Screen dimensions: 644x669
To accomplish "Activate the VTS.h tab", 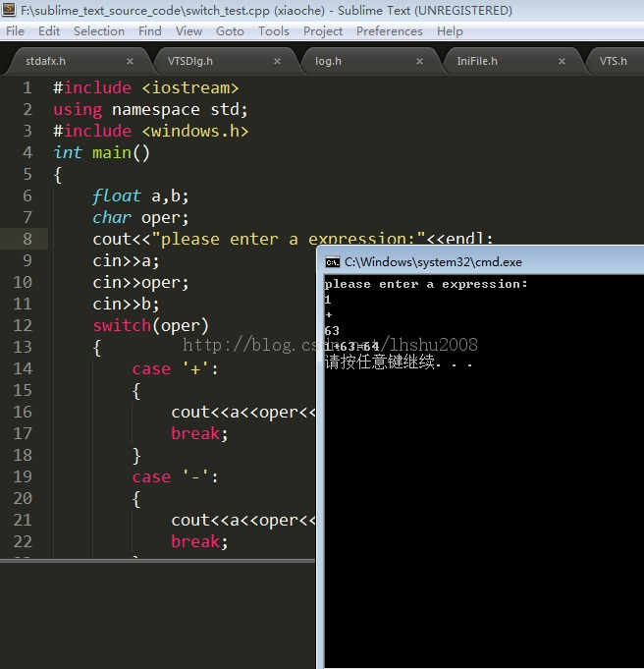I will tap(613, 61).
